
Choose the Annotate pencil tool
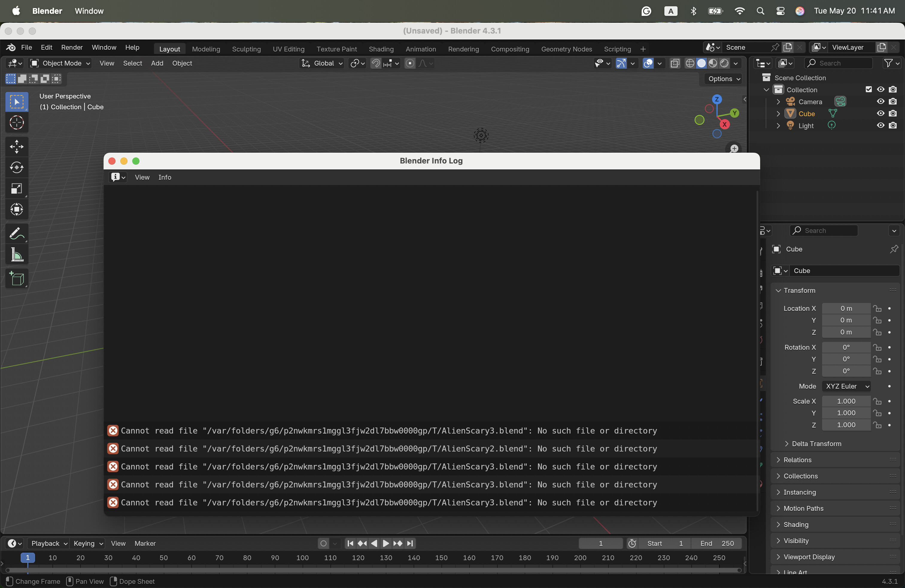click(x=17, y=233)
